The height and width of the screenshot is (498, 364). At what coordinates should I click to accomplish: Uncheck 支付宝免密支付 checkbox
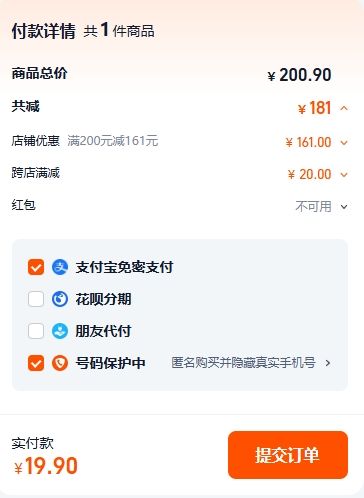pyautogui.click(x=36, y=267)
